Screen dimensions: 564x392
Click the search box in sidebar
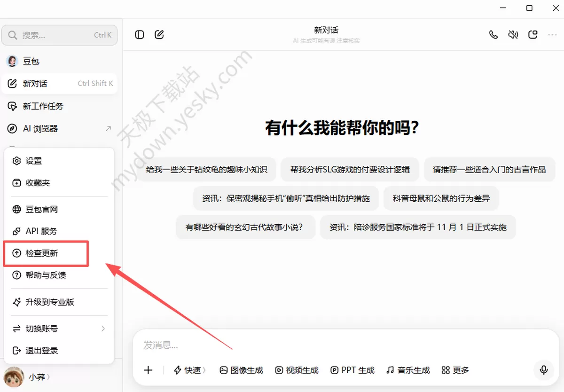click(x=59, y=35)
